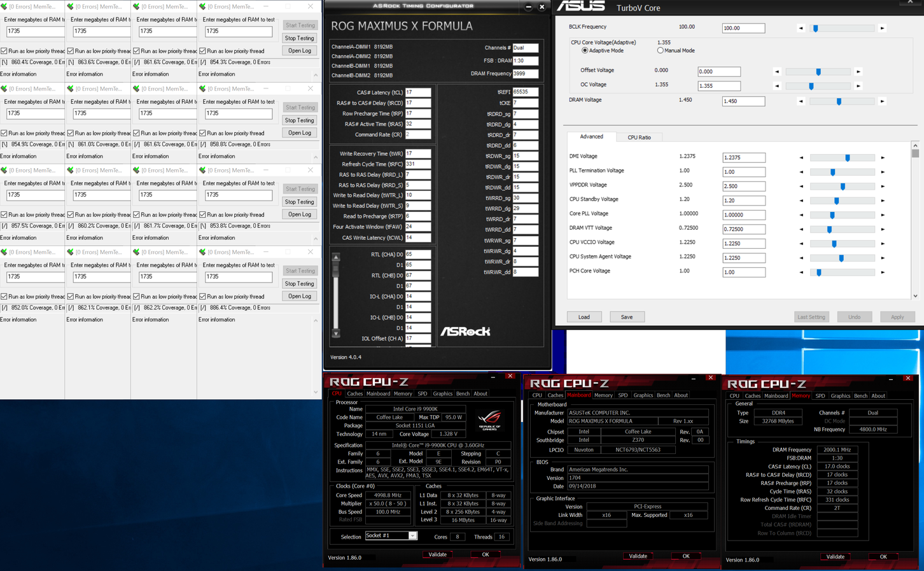The width and height of the screenshot is (924, 571).
Task: Decrease CPU Standby Voltage with left arrow
Action: (x=801, y=201)
